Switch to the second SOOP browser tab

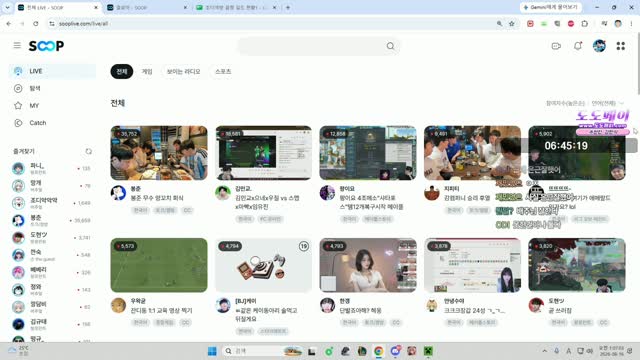coord(147,7)
